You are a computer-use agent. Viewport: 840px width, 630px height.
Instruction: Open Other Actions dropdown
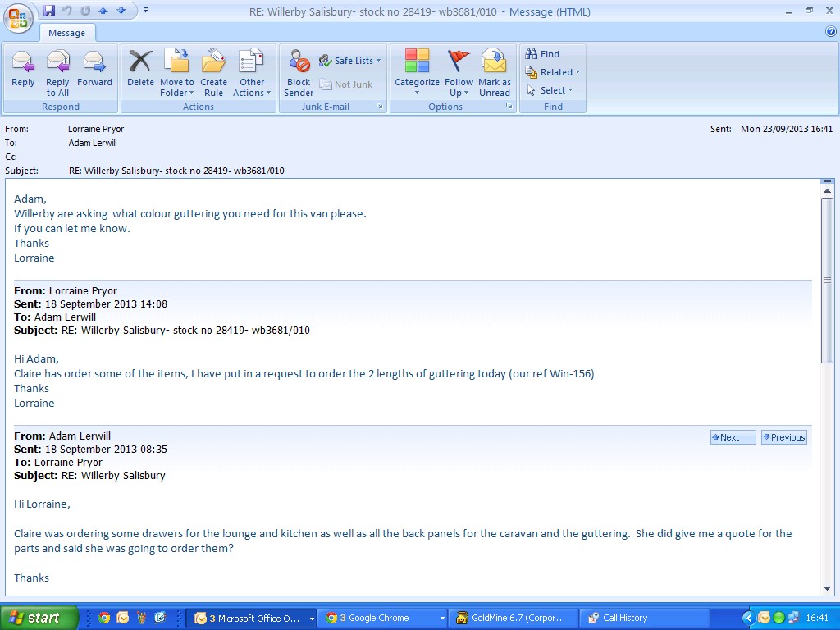(x=252, y=73)
